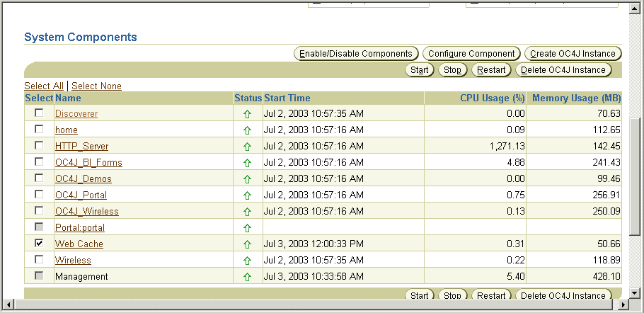Click the OC4J_BI_Forms status arrow
644x313 pixels.
click(x=247, y=163)
